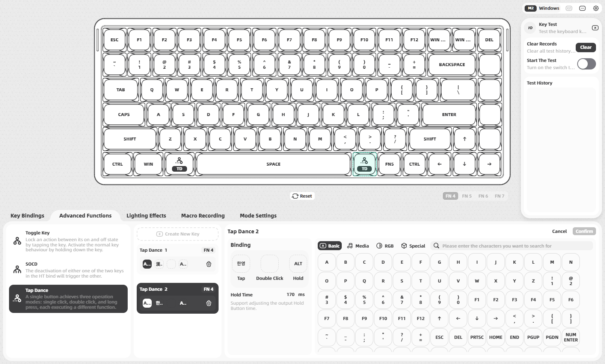Confirm the Tap Dance 2 binding

point(584,231)
